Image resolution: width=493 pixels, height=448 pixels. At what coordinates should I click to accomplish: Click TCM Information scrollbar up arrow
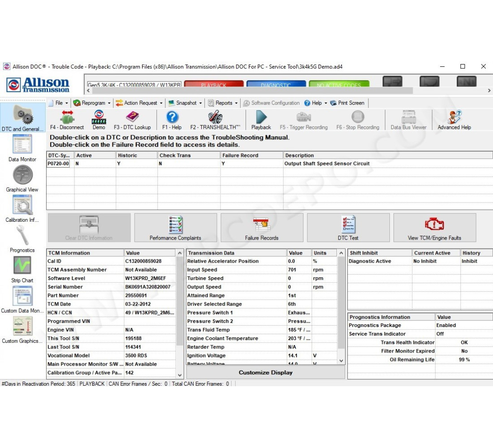(x=180, y=253)
